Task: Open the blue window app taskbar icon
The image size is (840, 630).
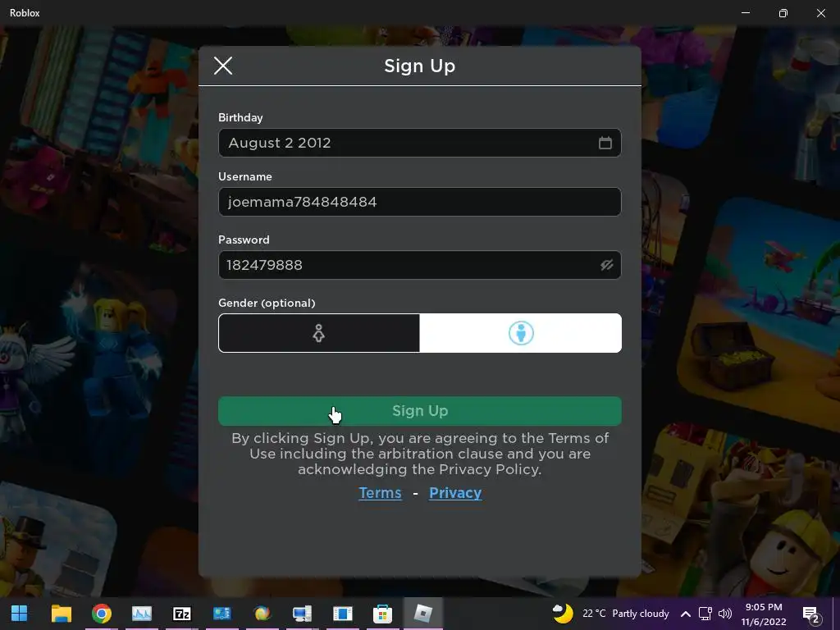Action: [342, 614]
